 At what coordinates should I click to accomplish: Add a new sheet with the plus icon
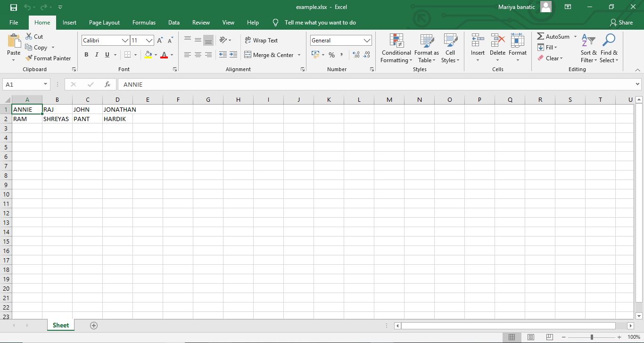pos(94,326)
